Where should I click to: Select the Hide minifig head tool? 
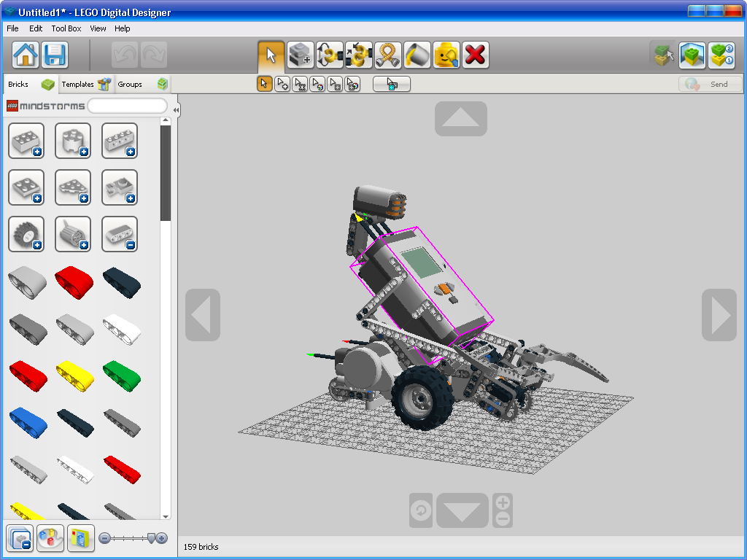(x=446, y=55)
